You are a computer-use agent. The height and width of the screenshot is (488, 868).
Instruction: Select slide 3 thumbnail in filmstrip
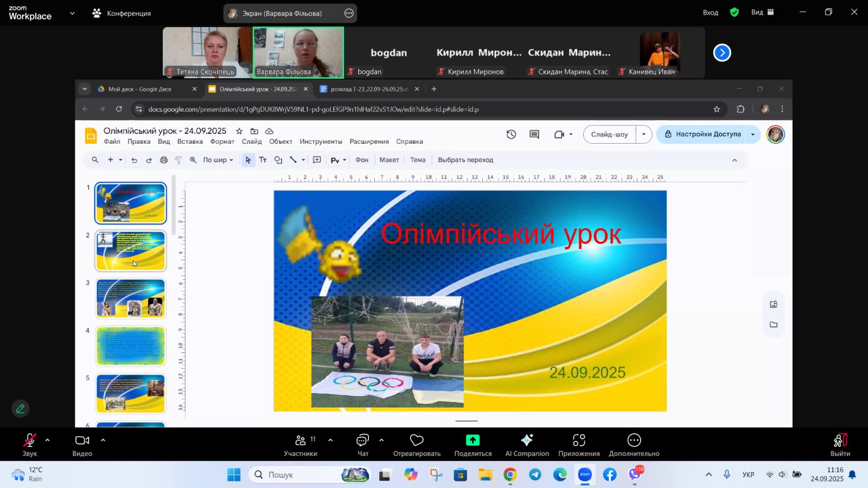click(x=131, y=298)
